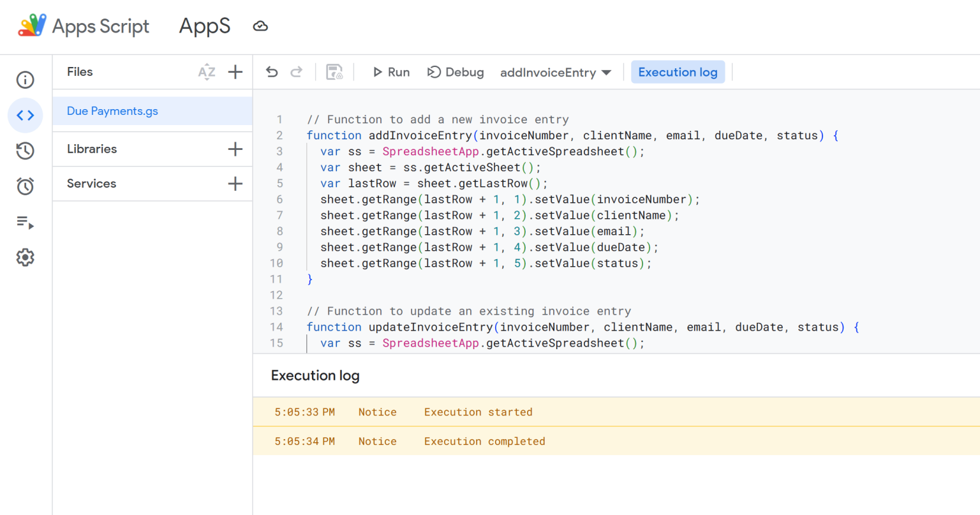The image size is (980, 515).
Task: Run the addInvoiceEntry function
Action: [x=390, y=71]
